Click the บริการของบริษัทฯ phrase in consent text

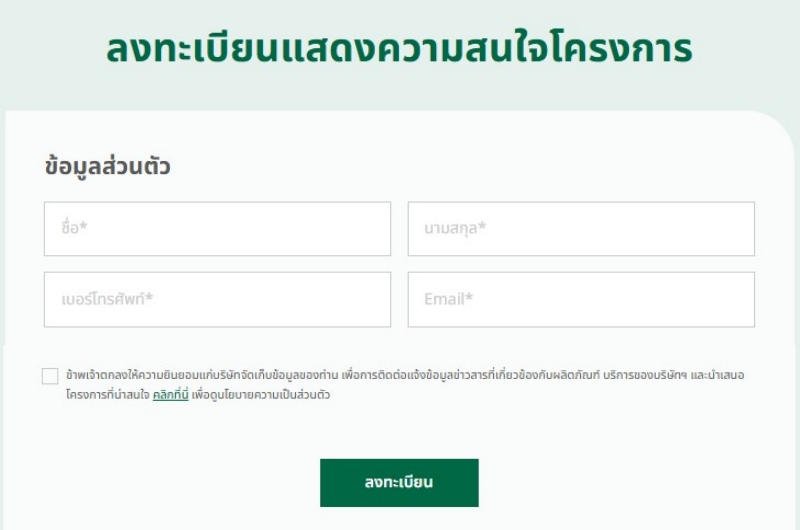tap(645, 375)
